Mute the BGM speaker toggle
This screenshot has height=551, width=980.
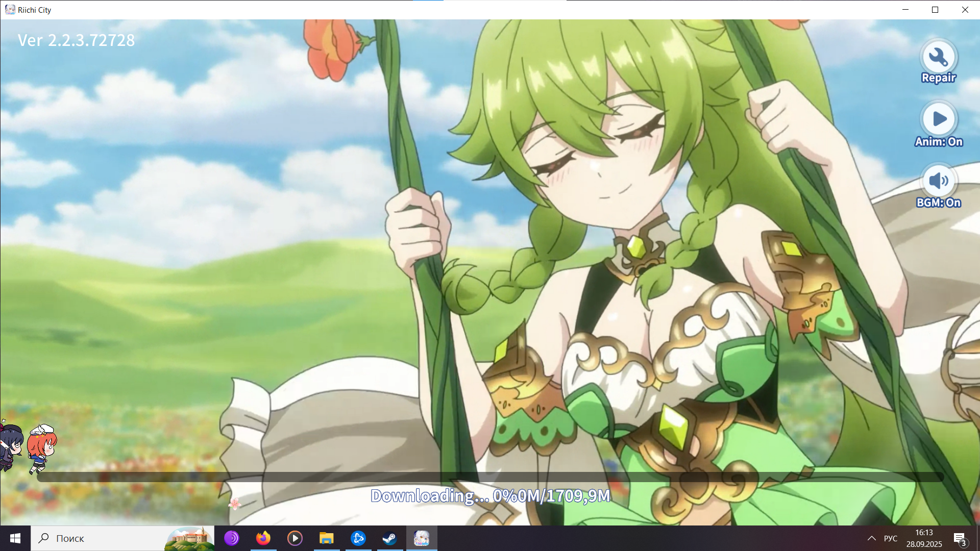tap(938, 181)
